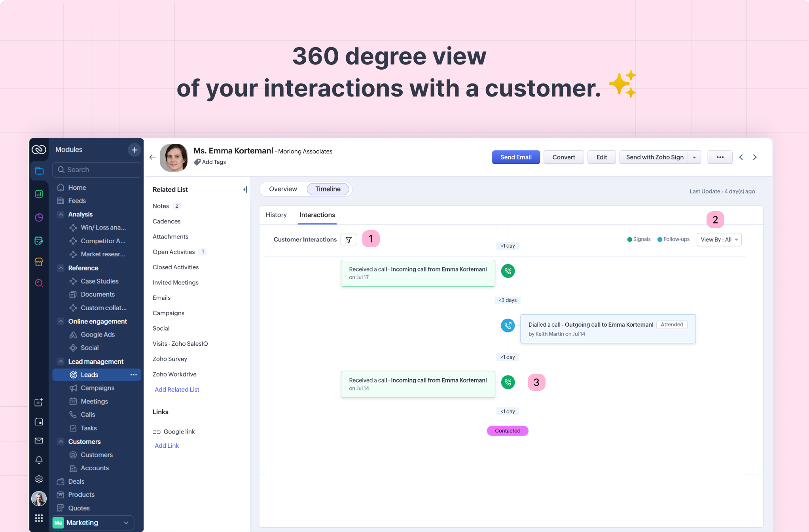Switch to the Timeline view toggle
The height and width of the screenshot is (532, 809).
[328, 189]
